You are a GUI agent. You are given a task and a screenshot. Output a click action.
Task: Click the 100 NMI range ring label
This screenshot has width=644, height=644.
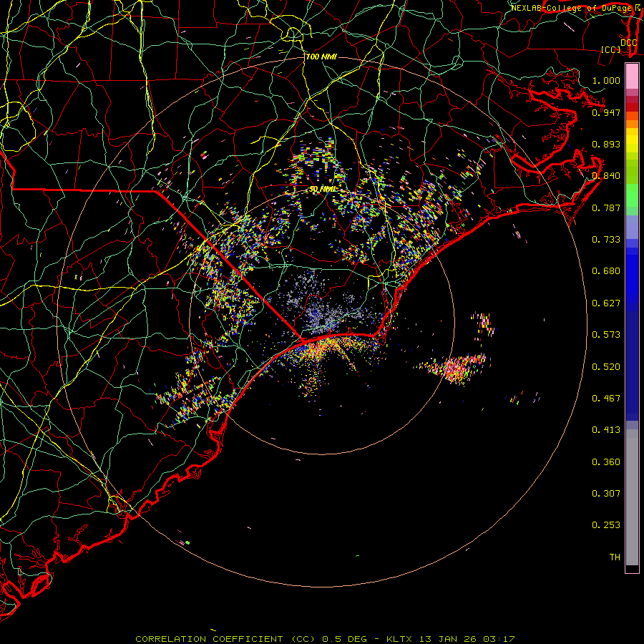click(x=321, y=57)
